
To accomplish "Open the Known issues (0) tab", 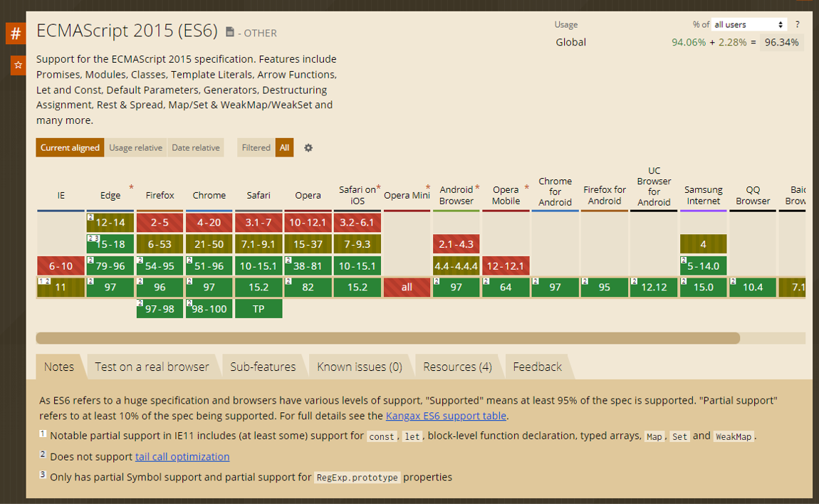I will [x=360, y=367].
